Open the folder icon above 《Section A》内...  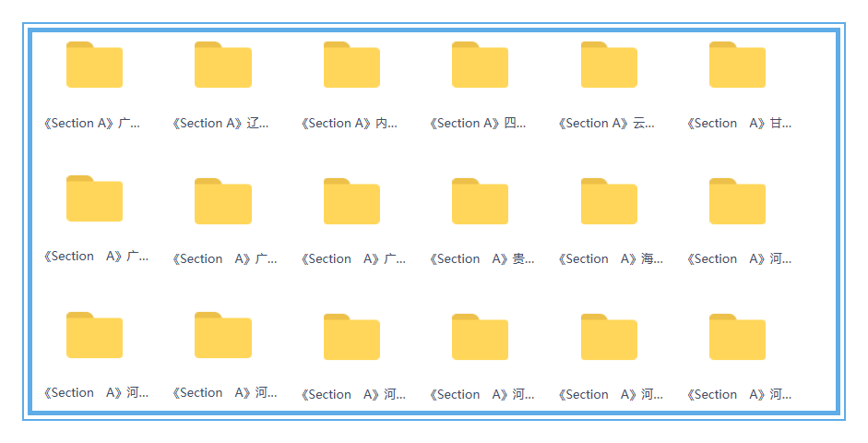[351, 65]
